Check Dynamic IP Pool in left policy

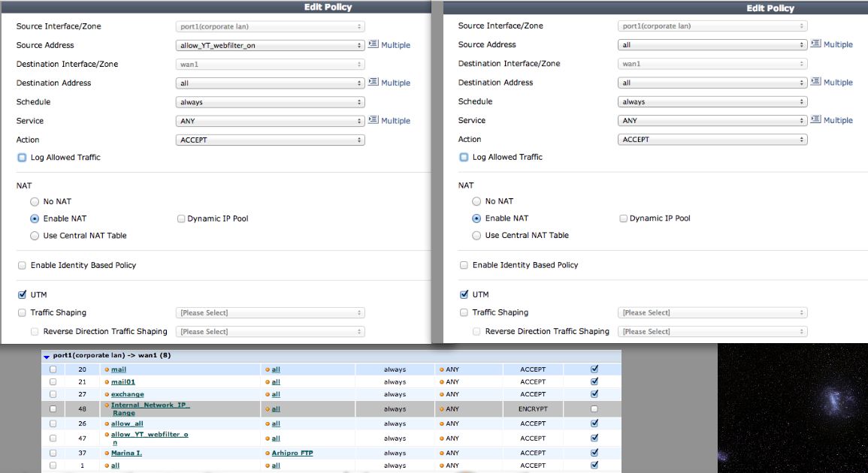tap(181, 218)
